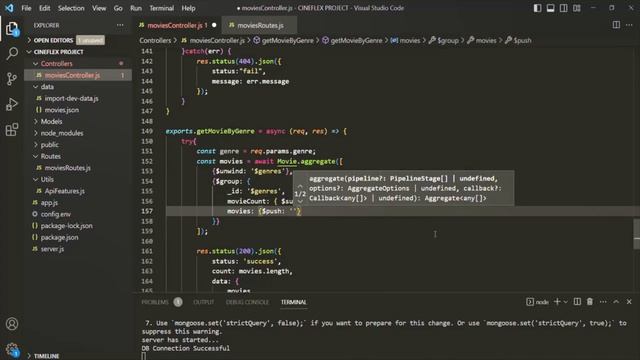The height and width of the screenshot is (360, 640).
Task: Split the editor to the right
Action: click(616, 25)
